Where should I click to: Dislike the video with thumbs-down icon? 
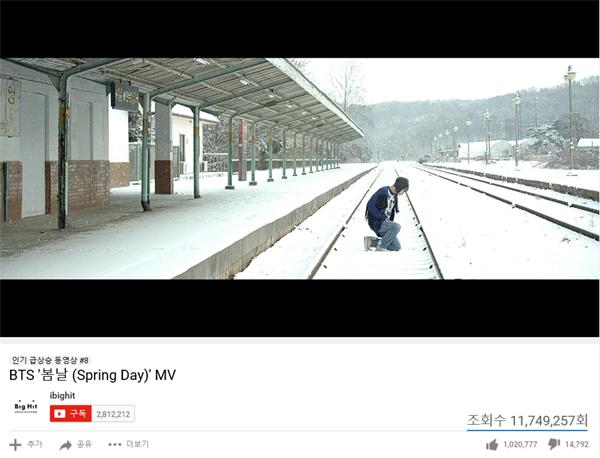pyautogui.click(x=554, y=444)
